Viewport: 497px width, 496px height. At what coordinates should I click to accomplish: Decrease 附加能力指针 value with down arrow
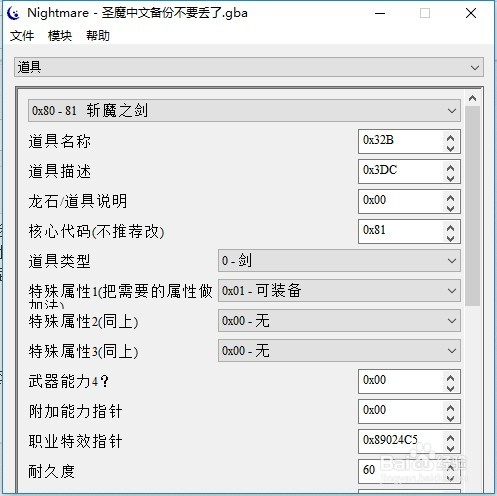tap(450, 418)
